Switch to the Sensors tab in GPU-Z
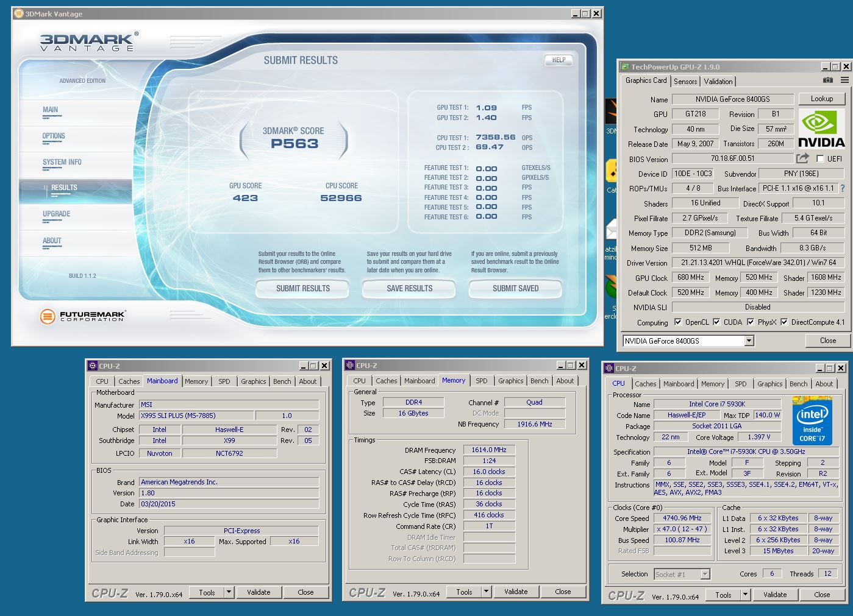The height and width of the screenshot is (616, 853). (x=685, y=81)
